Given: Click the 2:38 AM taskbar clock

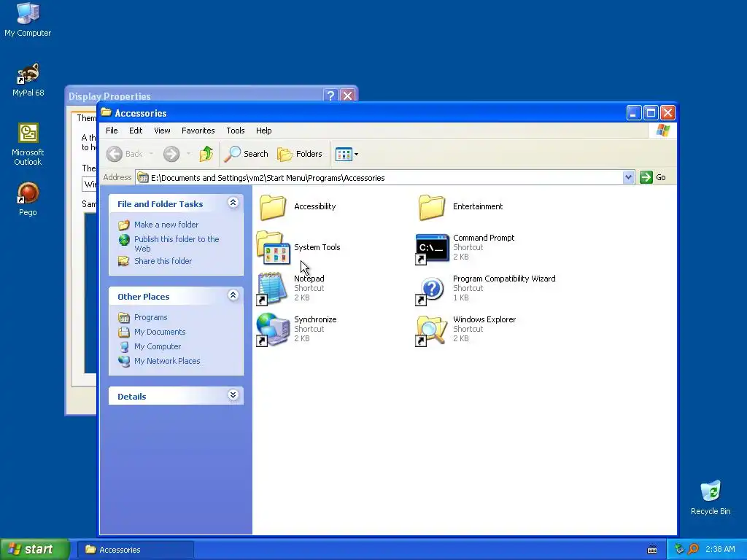Looking at the screenshot, I should pos(720,550).
